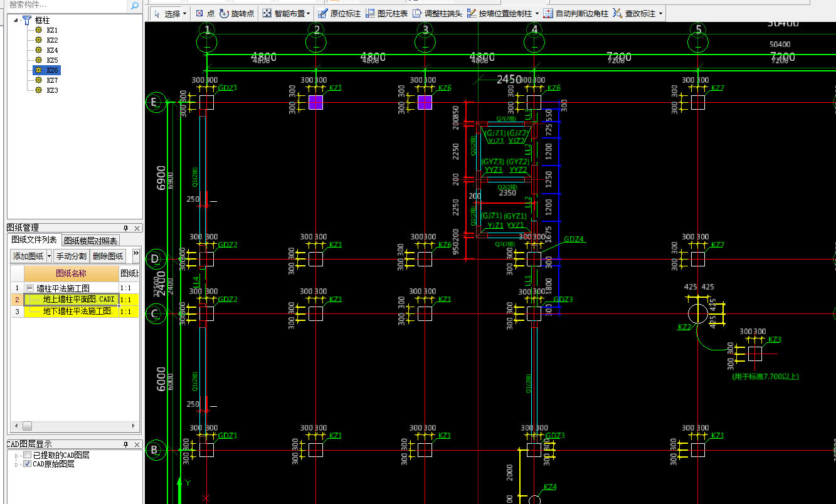Pin the CAD图层显示 panel

126,444
